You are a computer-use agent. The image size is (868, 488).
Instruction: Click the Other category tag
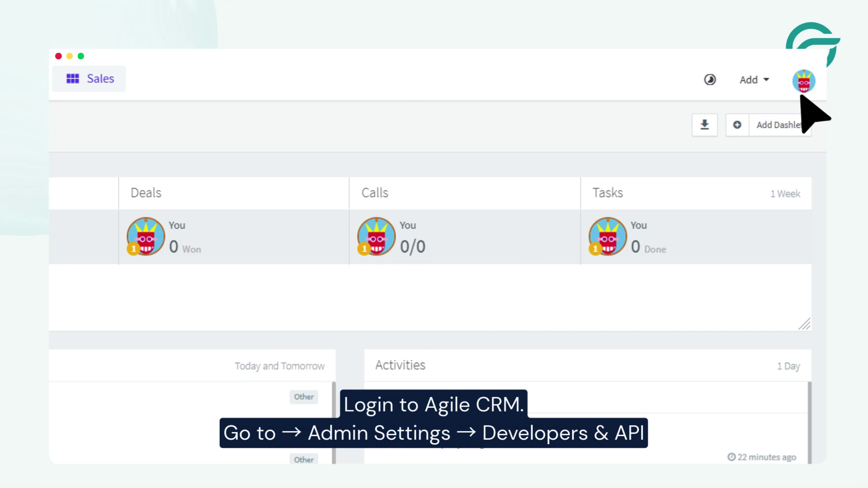click(x=303, y=397)
